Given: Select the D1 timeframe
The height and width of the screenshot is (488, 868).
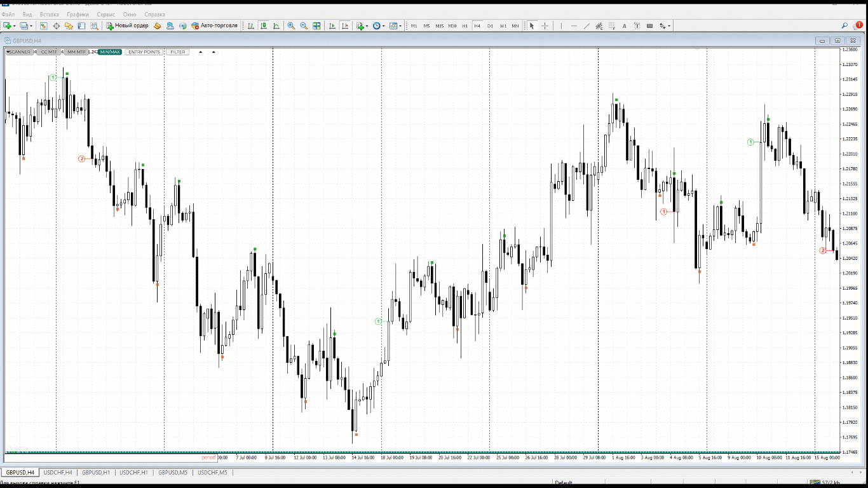Looking at the screenshot, I should pyautogui.click(x=490, y=26).
